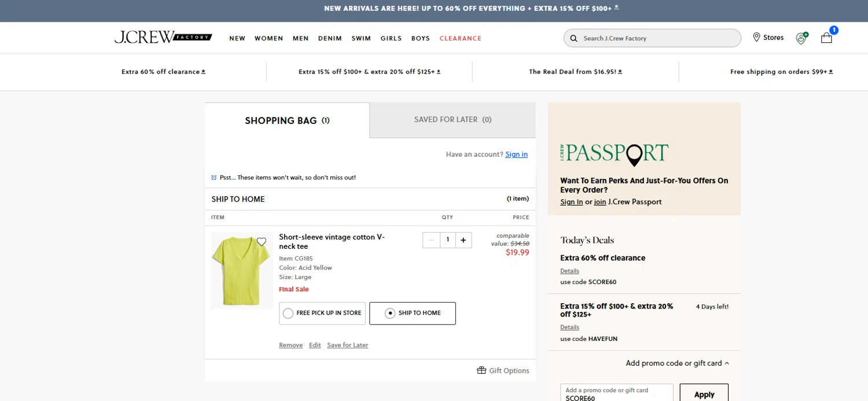Click 'Item CG185' text

(x=296, y=258)
